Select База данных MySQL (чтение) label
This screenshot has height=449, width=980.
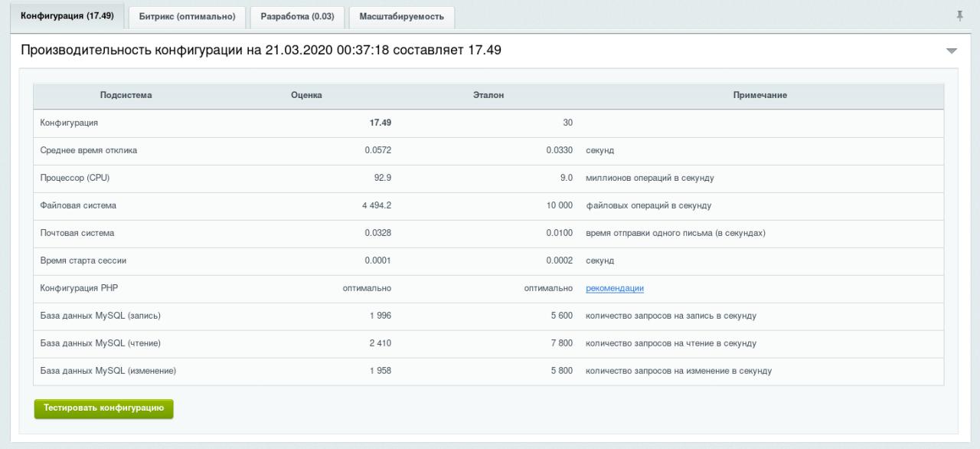(x=100, y=343)
